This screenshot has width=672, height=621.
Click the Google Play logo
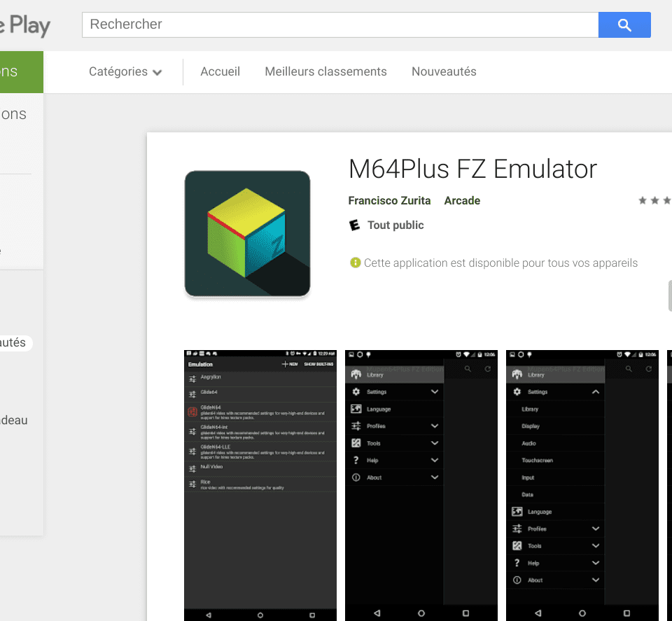click(x=25, y=26)
